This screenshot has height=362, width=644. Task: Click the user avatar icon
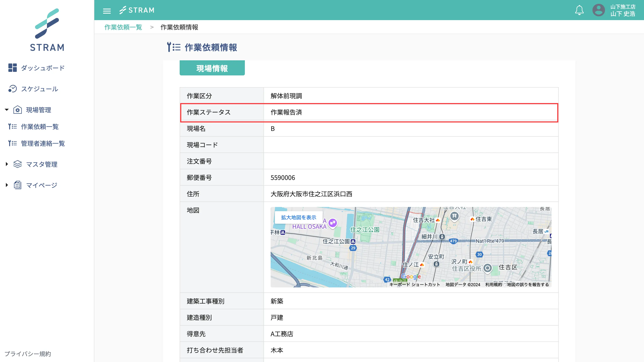pyautogui.click(x=599, y=10)
